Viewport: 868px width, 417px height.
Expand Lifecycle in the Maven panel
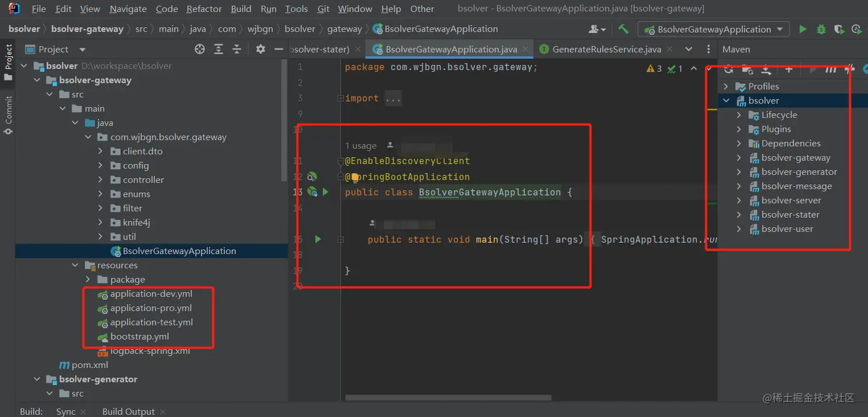[739, 115]
